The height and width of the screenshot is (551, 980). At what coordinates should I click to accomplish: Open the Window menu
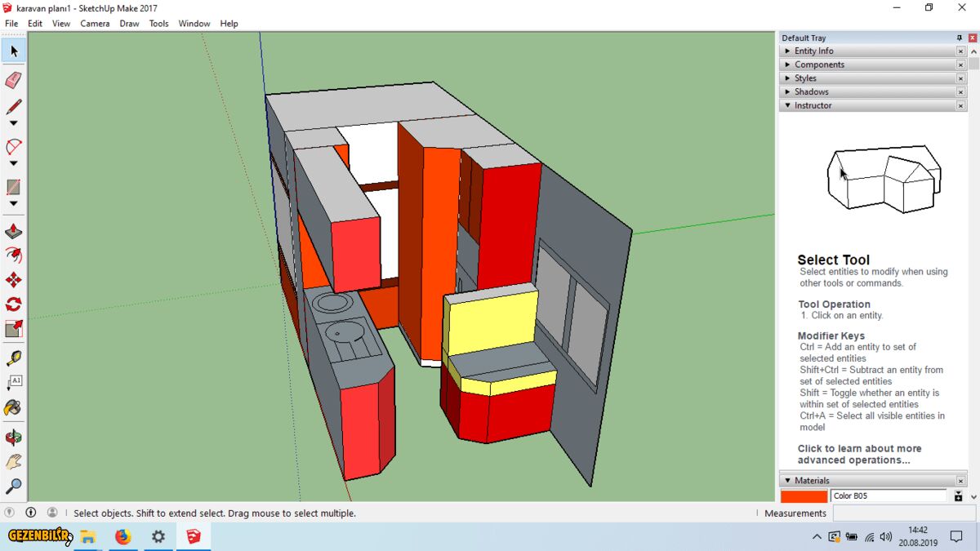194,24
